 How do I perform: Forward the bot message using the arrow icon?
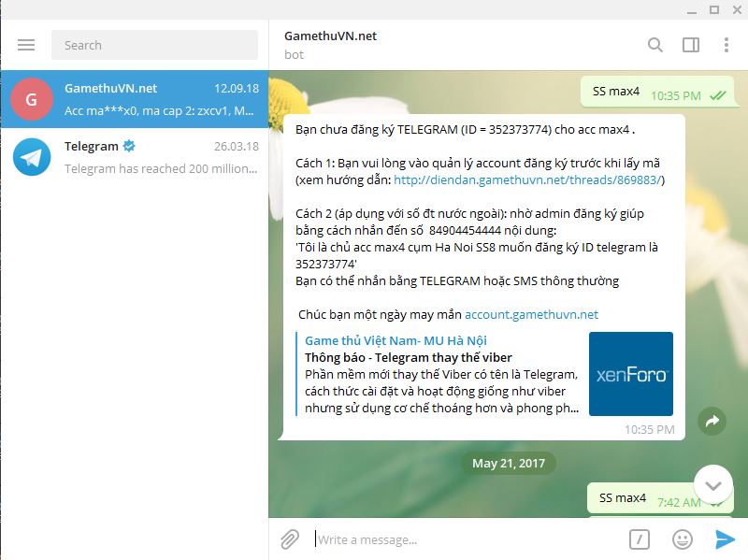tap(712, 422)
